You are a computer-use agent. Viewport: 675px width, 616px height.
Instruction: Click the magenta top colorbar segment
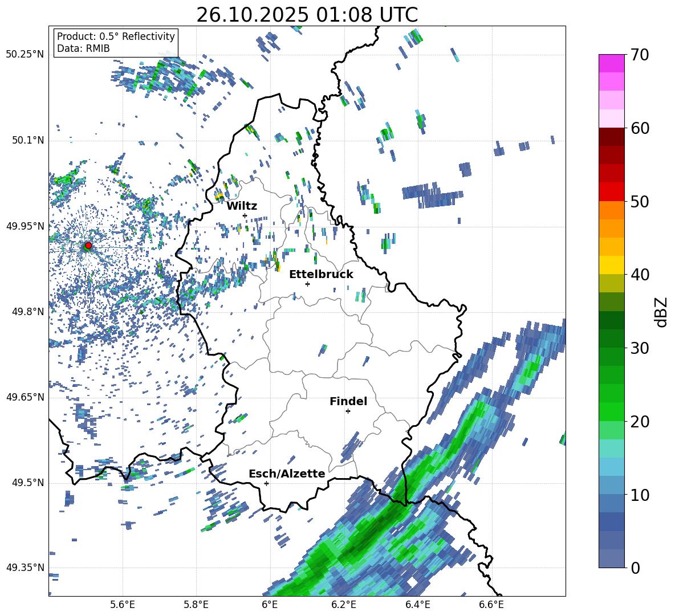(611, 64)
